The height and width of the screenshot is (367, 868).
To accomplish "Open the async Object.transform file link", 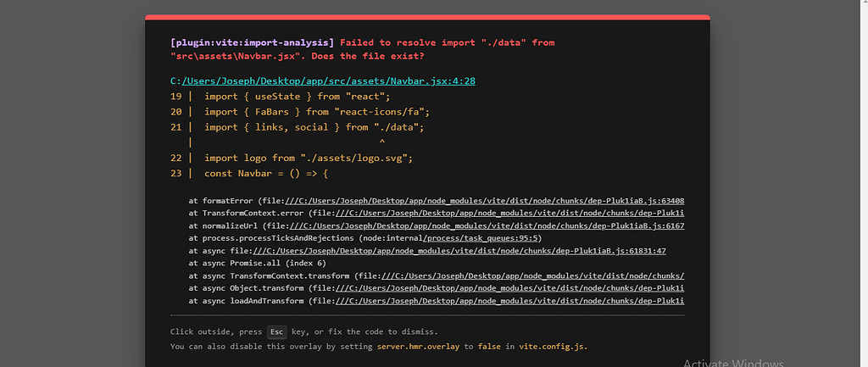I will click(509, 288).
